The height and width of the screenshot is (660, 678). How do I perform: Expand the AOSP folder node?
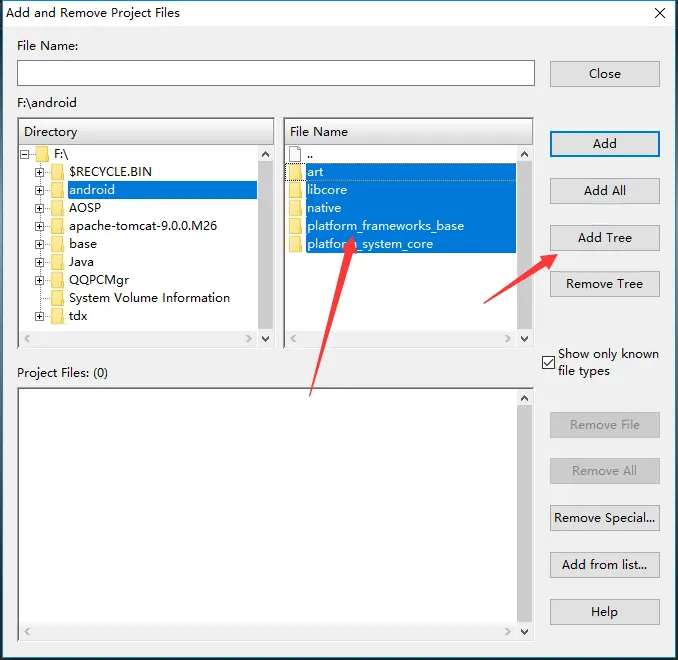pos(39,208)
